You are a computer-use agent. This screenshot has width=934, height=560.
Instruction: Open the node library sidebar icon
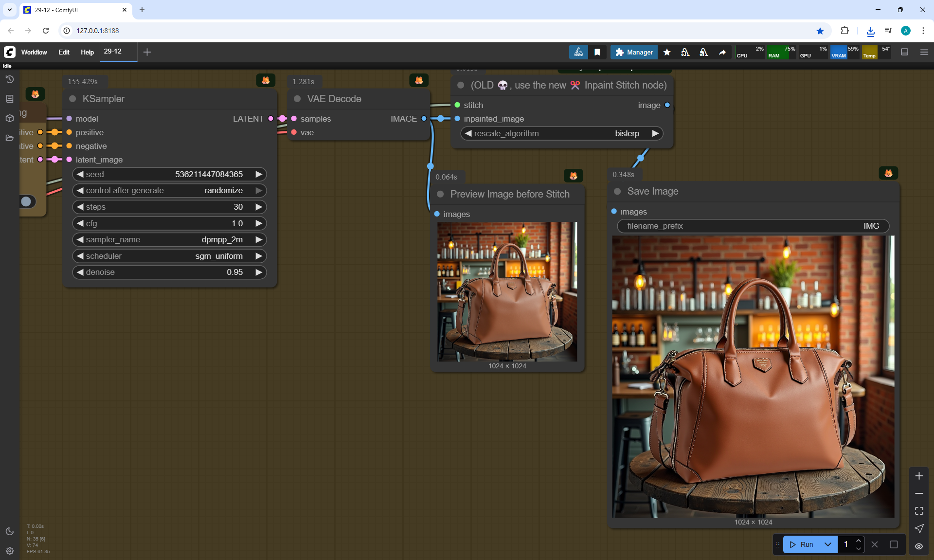pos(9,99)
